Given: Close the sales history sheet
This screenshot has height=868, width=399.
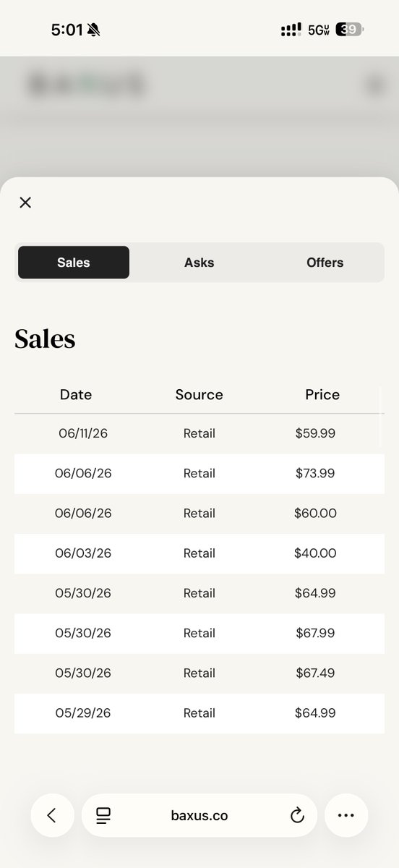Looking at the screenshot, I should pyautogui.click(x=25, y=203).
